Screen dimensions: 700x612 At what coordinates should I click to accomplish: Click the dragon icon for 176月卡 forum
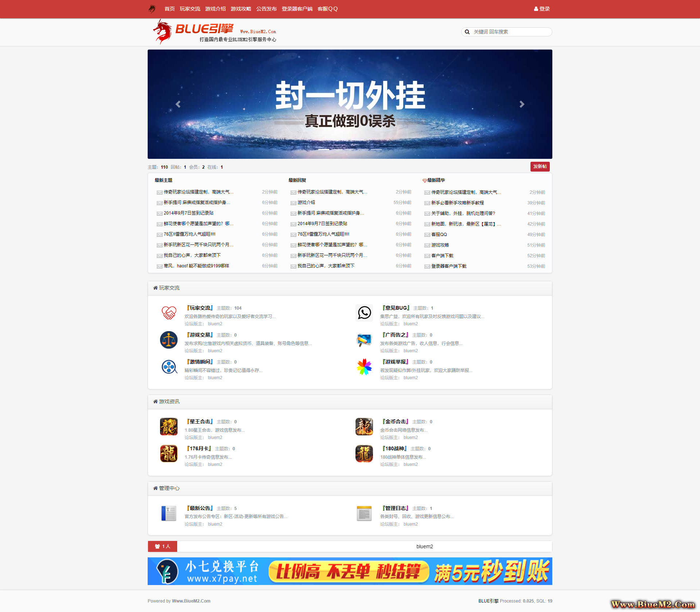(x=169, y=454)
